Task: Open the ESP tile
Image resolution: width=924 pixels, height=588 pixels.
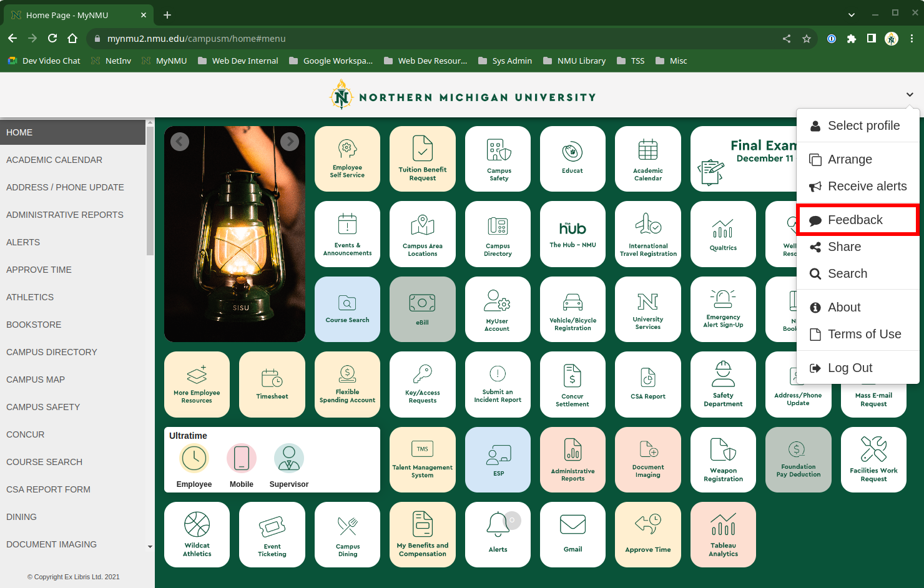Action: pos(498,459)
